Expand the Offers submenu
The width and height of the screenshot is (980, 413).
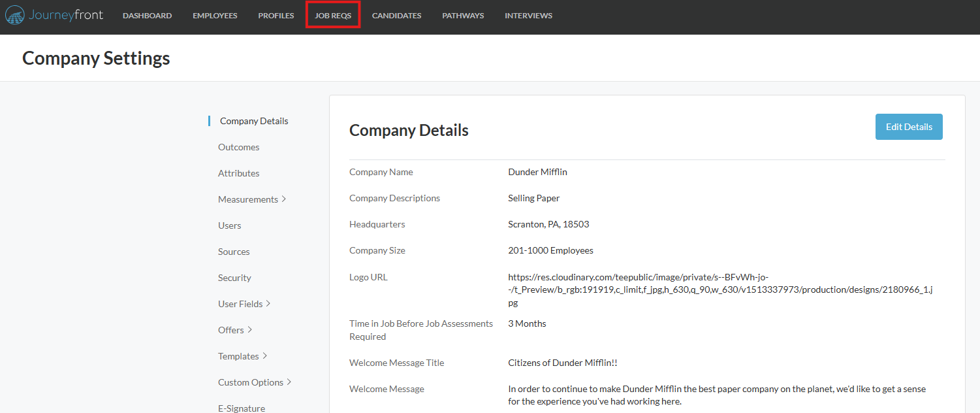235,330
